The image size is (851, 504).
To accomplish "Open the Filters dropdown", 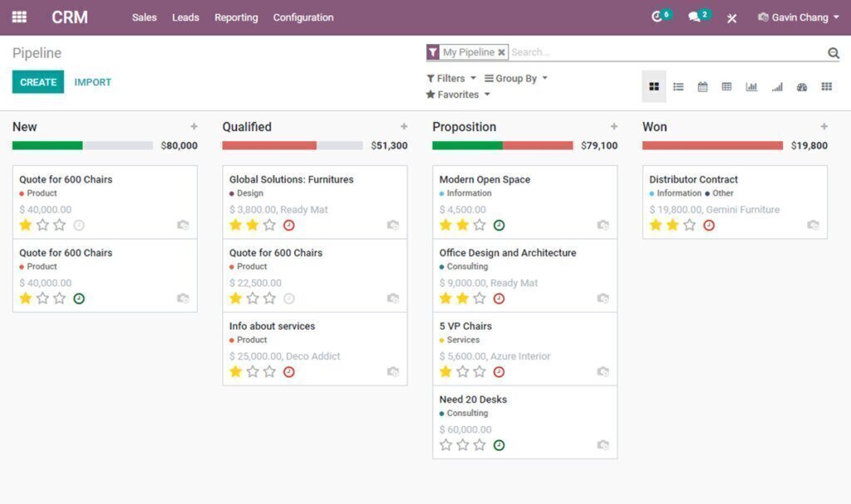I will (449, 77).
